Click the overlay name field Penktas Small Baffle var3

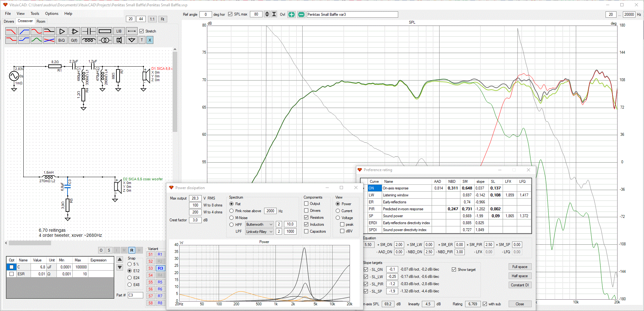point(352,15)
